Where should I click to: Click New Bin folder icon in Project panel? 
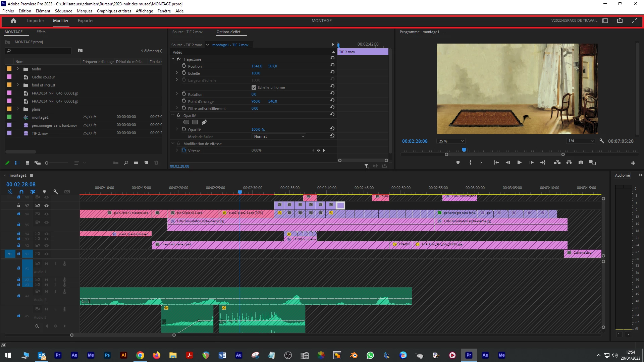pos(136,163)
